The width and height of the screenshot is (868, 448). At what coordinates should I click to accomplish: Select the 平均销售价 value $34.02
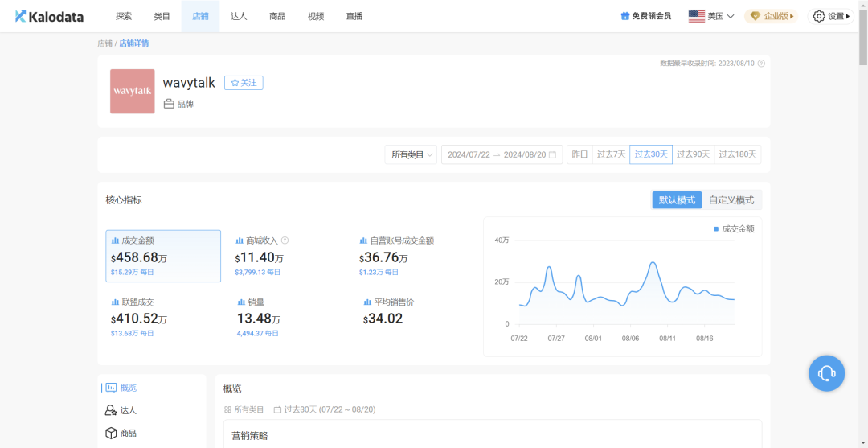[383, 319]
